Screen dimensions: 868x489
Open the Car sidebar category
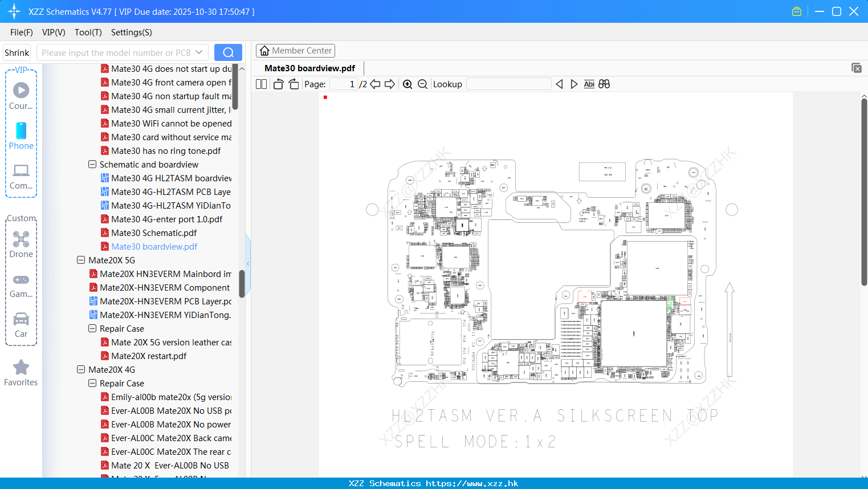coord(21,324)
